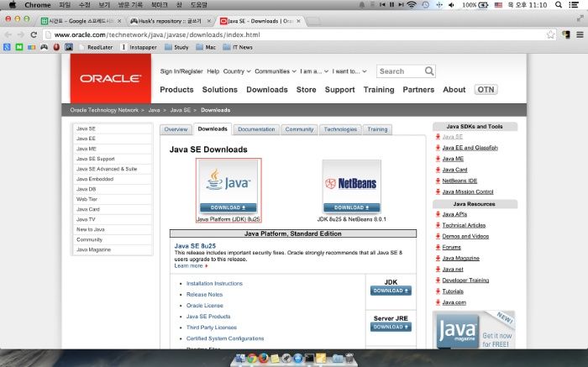Open Java EE and Glassfish link
The image size is (588, 367).
pos(470,148)
